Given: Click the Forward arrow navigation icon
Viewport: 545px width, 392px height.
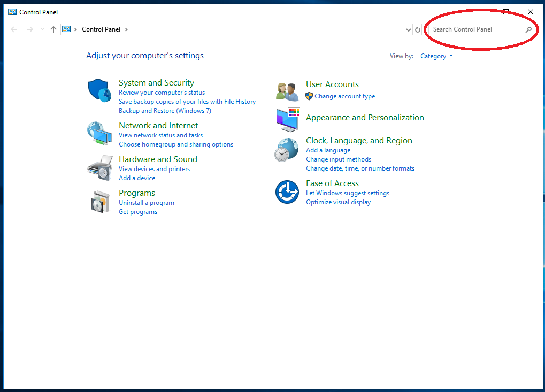Looking at the screenshot, I should point(30,29).
